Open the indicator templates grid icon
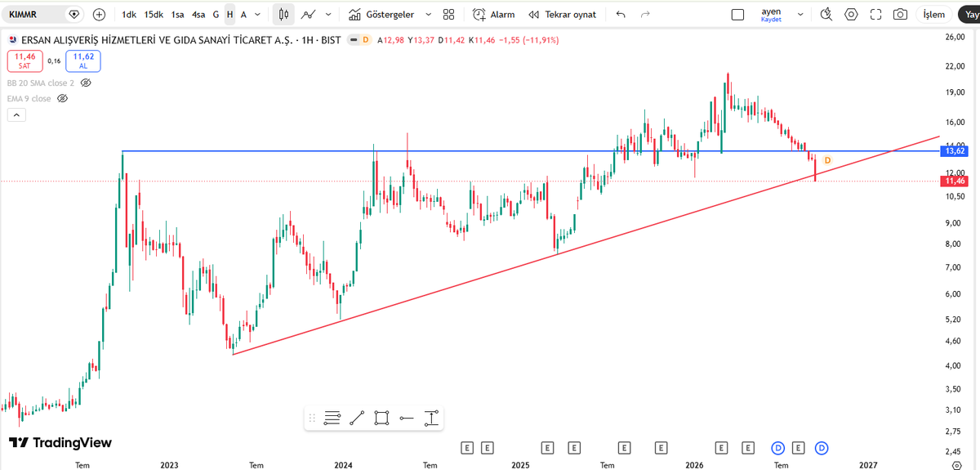Screen dimensions: 980x470 point(448,14)
